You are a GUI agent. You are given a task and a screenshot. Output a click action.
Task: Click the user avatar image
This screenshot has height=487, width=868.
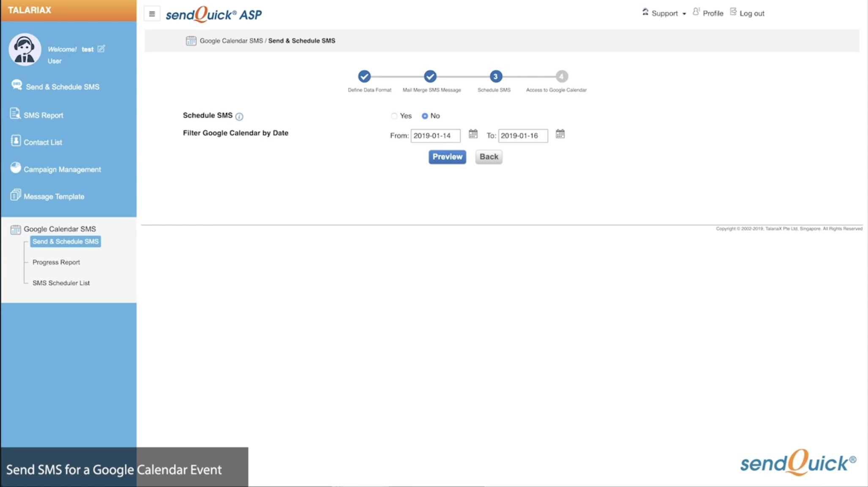(x=25, y=49)
